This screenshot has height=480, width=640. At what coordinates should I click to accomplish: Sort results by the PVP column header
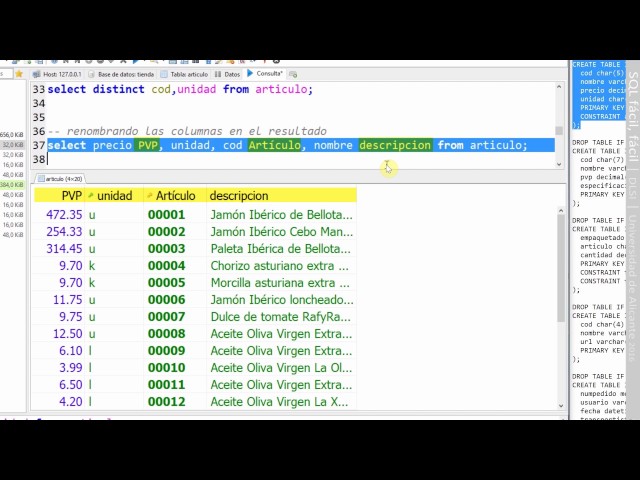point(70,196)
